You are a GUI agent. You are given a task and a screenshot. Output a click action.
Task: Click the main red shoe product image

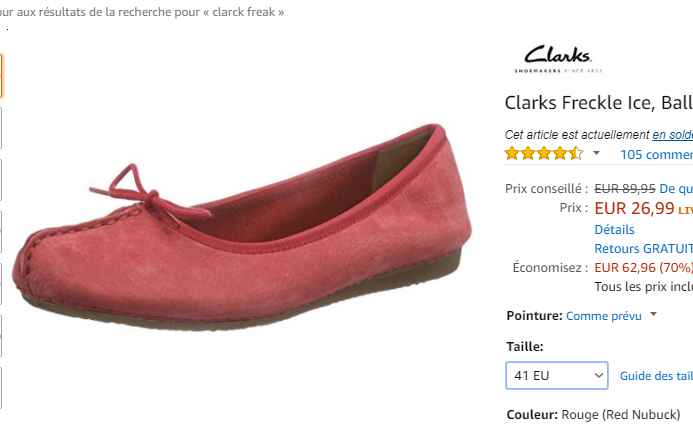[x=242, y=226]
